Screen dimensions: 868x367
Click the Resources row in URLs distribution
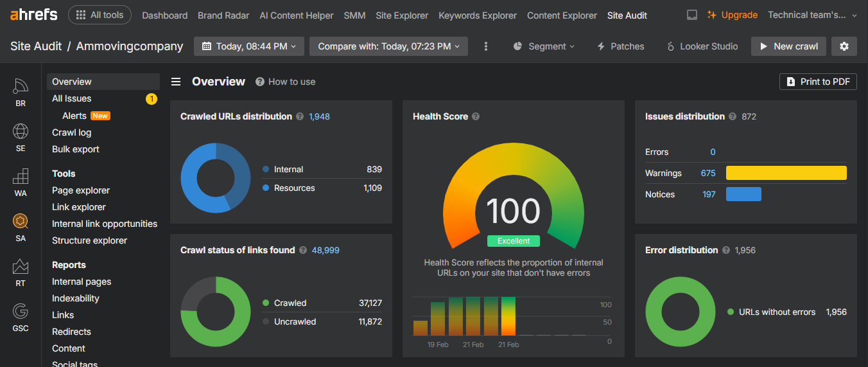(322, 188)
